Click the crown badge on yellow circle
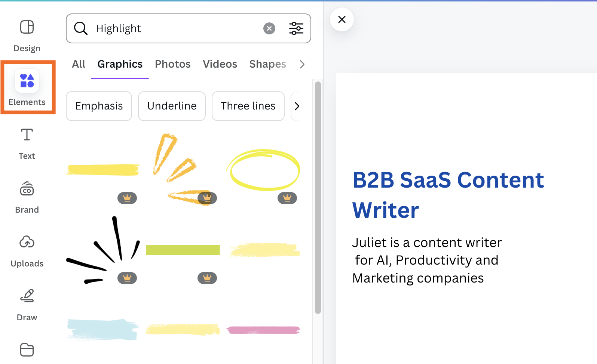The image size is (597, 364). click(287, 198)
